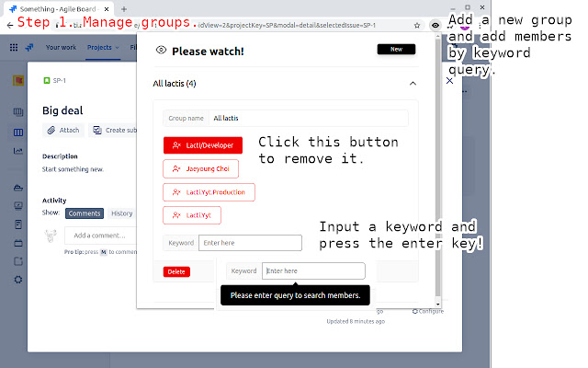588x368 pixels.
Task: Collapse the All lactis (4) group
Action: coord(413,84)
